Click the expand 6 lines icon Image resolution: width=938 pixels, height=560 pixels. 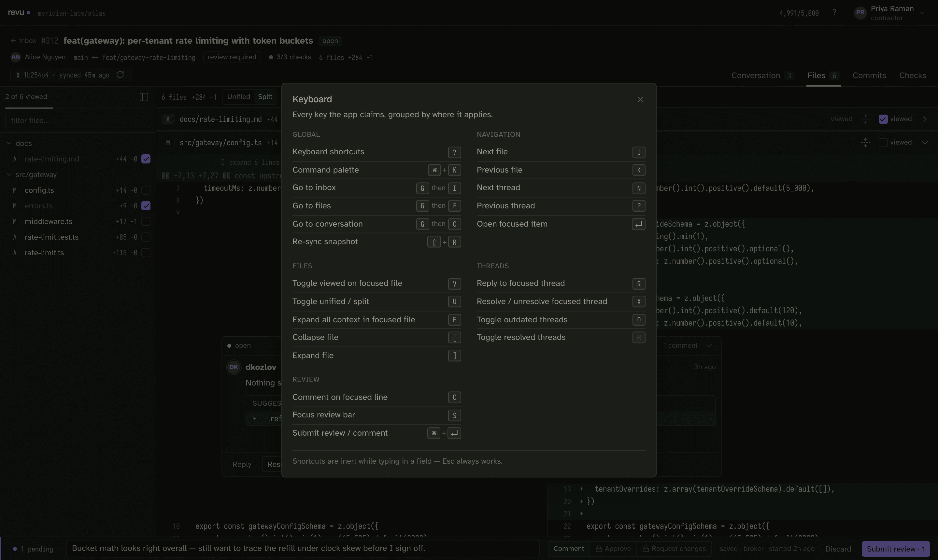click(x=223, y=162)
